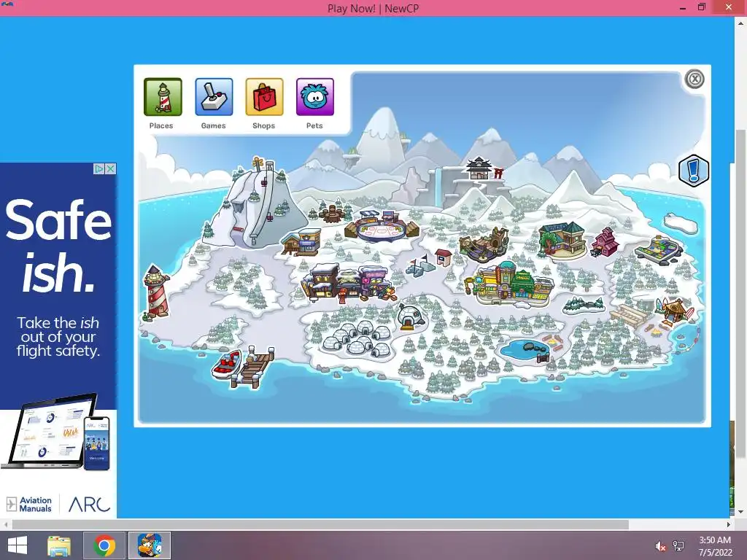The width and height of the screenshot is (747, 560).
Task: Click the vertical scrollbar up arrow
Action: click(741, 22)
